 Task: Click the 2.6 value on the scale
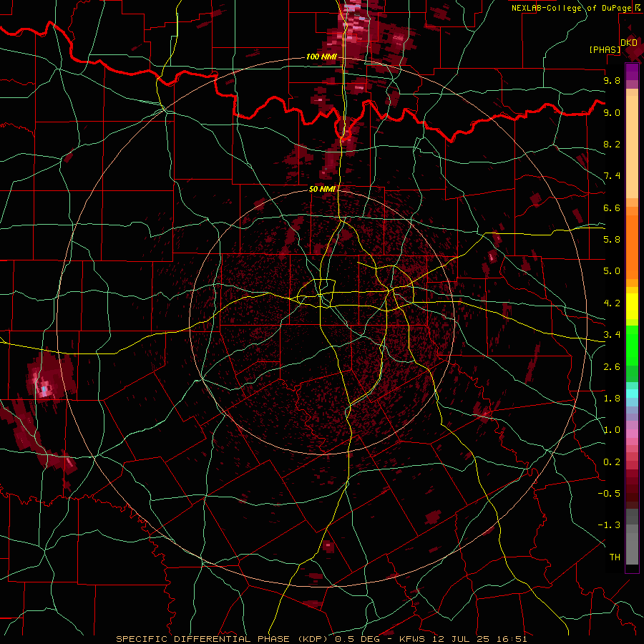(612, 367)
